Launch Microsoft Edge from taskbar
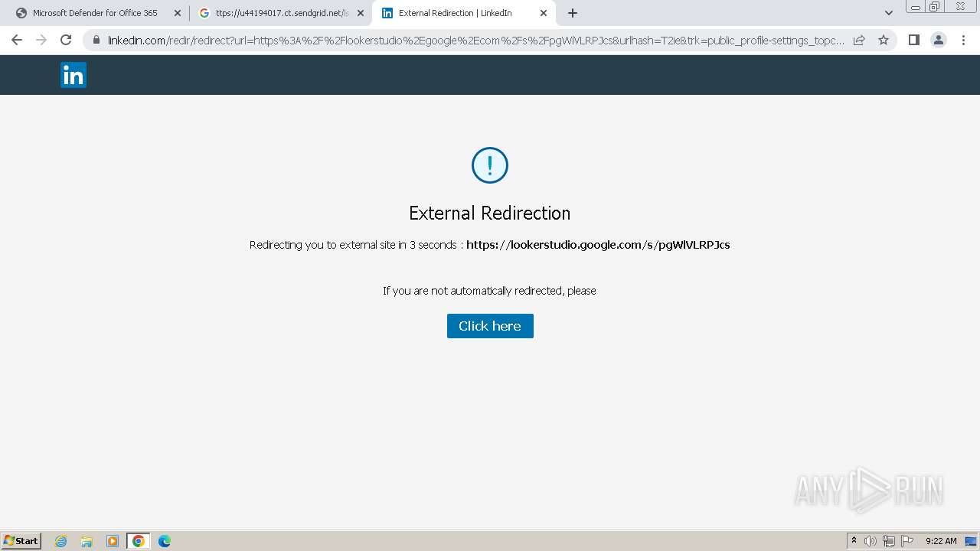This screenshot has width=980, height=551. 165,541
